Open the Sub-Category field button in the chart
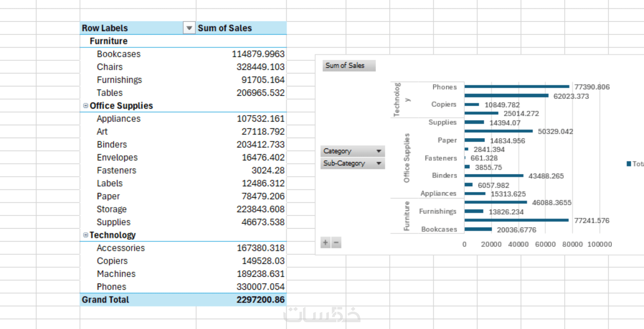Screen dimensions: 644x329 [x=353, y=163]
